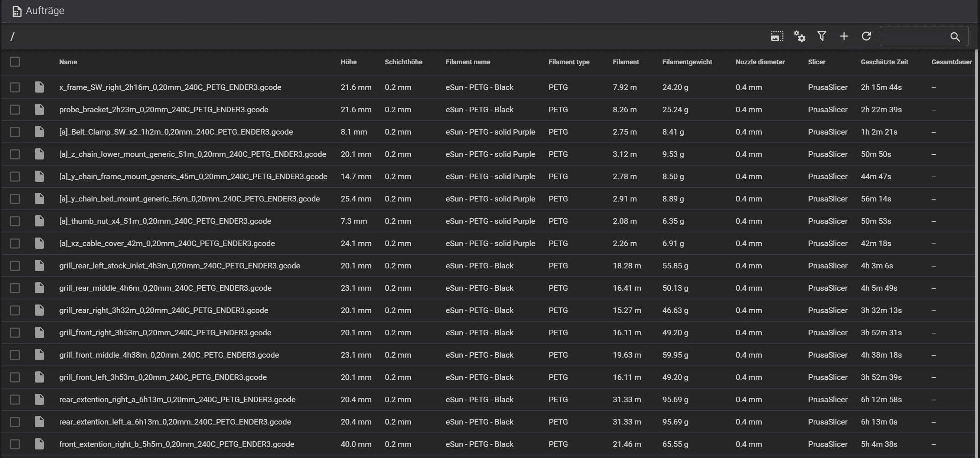Viewport: 980px width, 458px height.
Task: Click the plus icon to add file
Action: 844,36
